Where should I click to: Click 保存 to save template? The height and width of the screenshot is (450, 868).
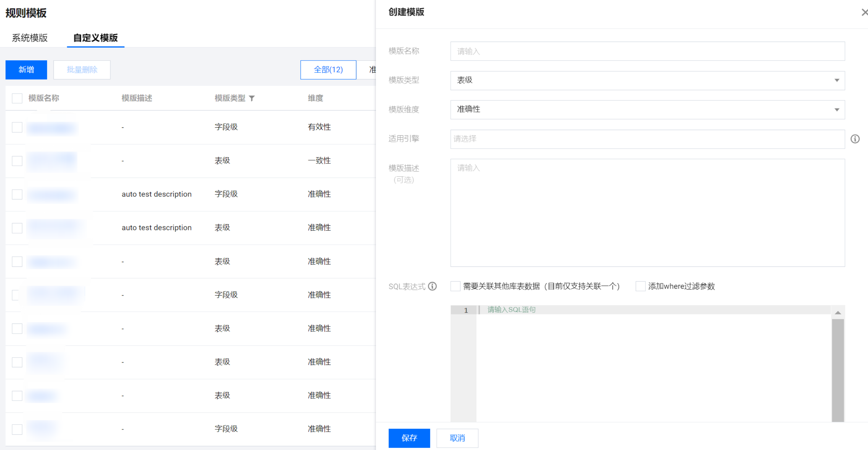[409, 438]
